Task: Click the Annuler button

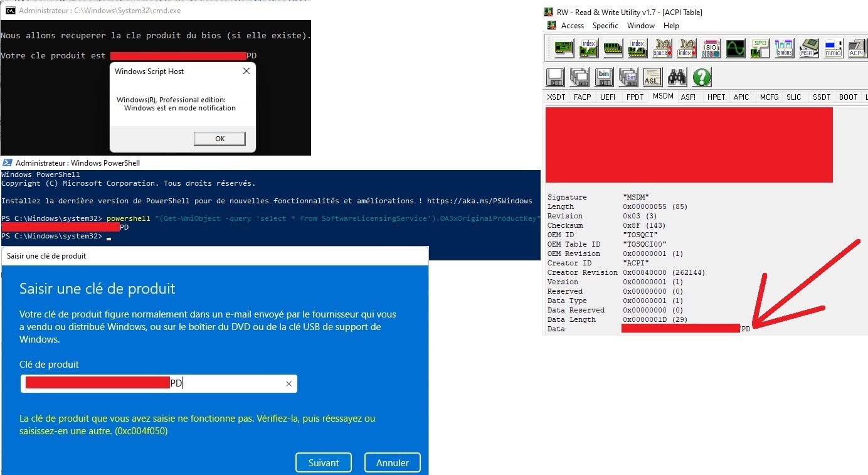Action: [393, 462]
